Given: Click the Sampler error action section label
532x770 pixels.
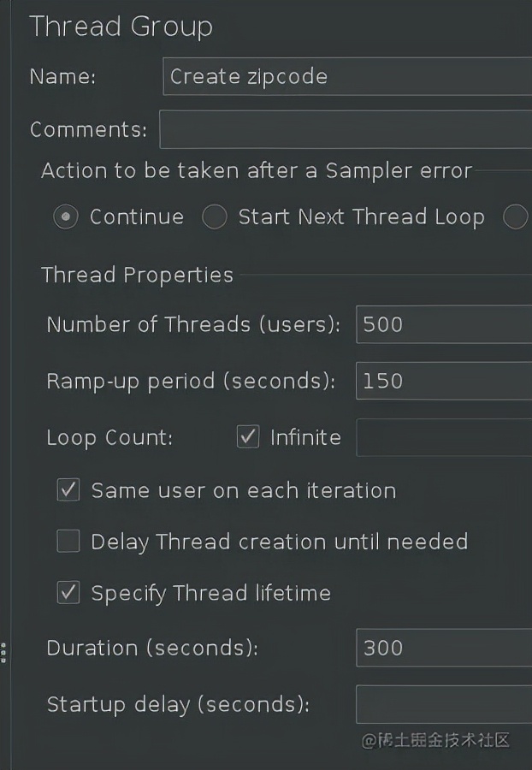Looking at the screenshot, I should pos(256,170).
